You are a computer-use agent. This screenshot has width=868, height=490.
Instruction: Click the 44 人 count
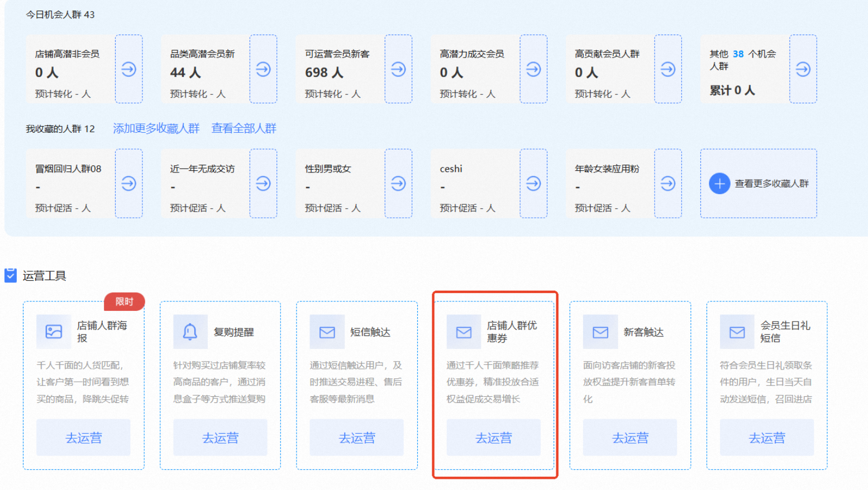click(x=185, y=73)
